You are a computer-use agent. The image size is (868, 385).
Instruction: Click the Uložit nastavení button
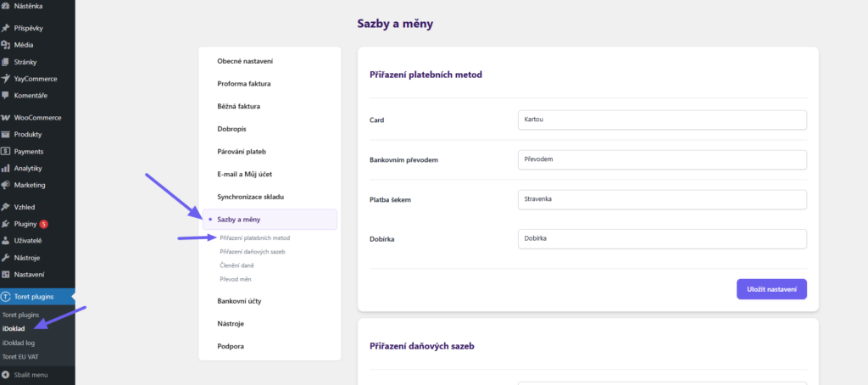click(x=771, y=289)
